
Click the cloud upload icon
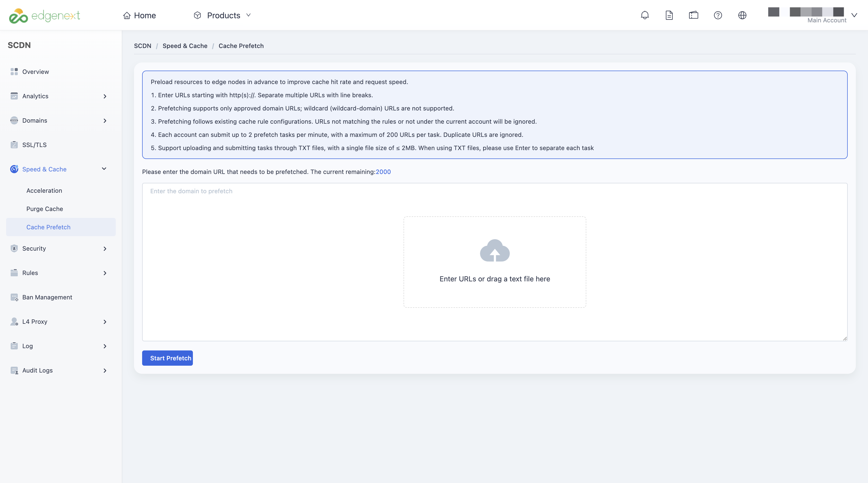[495, 250]
